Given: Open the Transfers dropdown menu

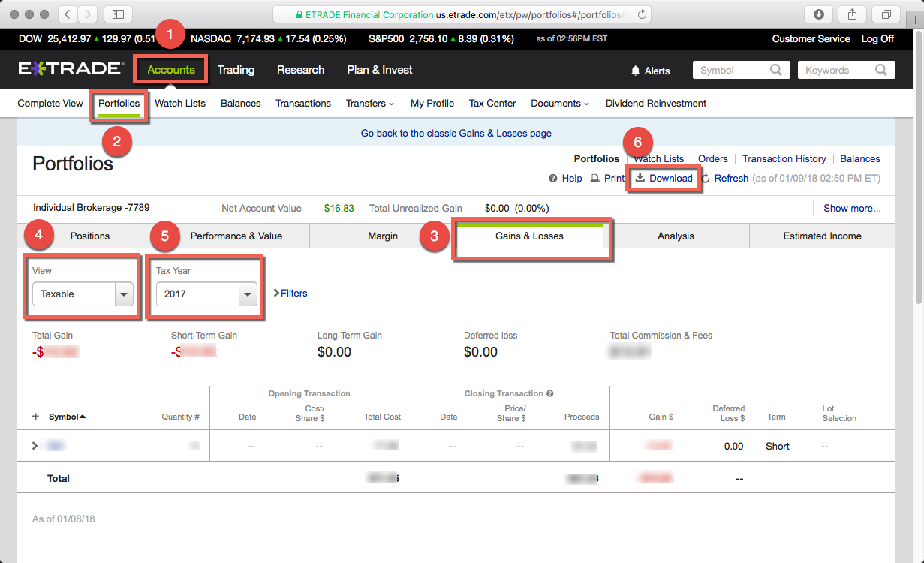Looking at the screenshot, I should 370,104.
